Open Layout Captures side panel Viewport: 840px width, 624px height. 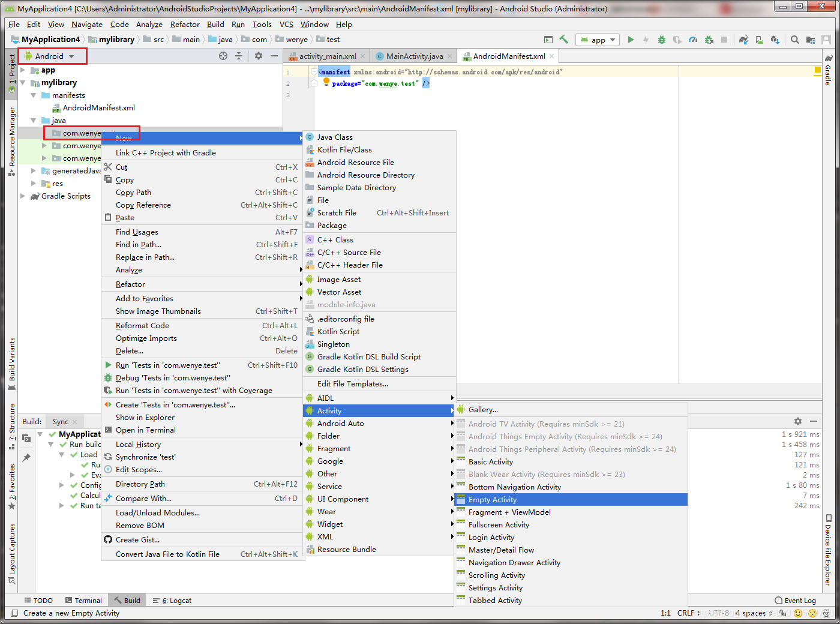coord(11,553)
